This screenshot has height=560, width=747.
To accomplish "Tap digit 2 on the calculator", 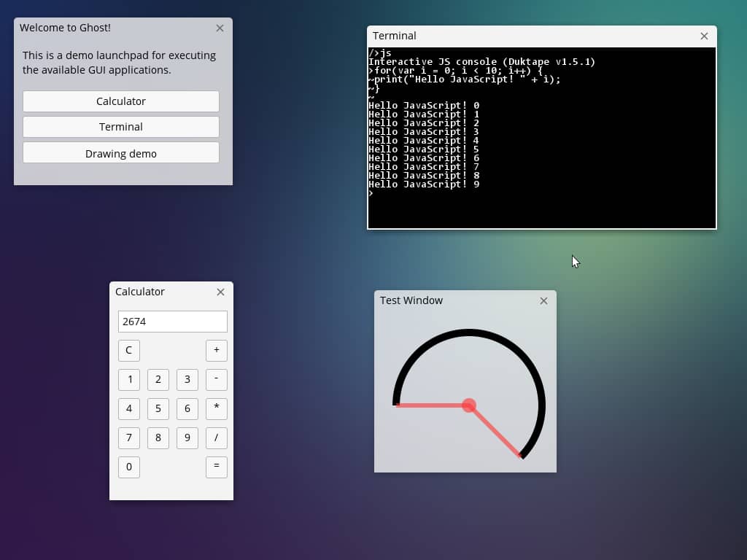I will coord(158,379).
